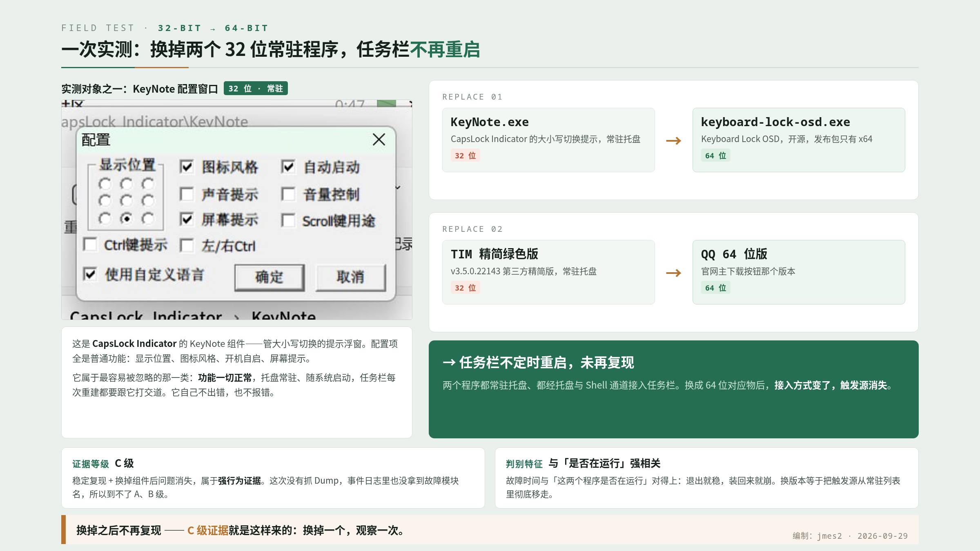Uncheck the 图标风格 checkbox

tap(187, 167)
